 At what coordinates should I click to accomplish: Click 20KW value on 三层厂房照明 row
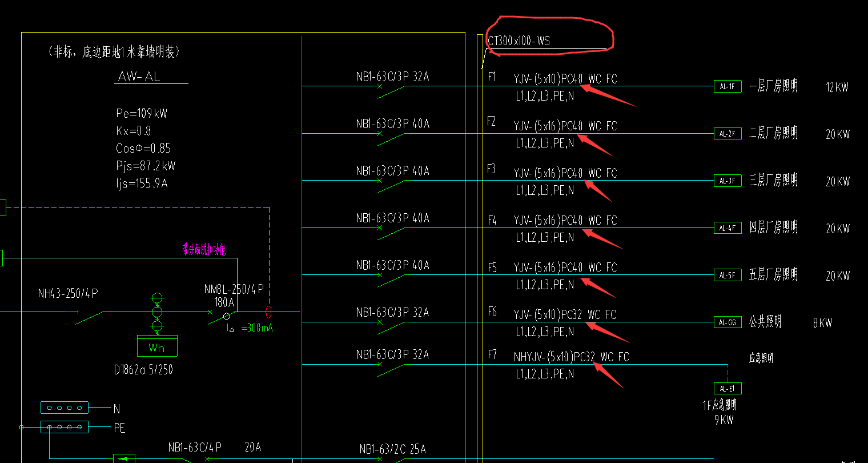(838, 182)
